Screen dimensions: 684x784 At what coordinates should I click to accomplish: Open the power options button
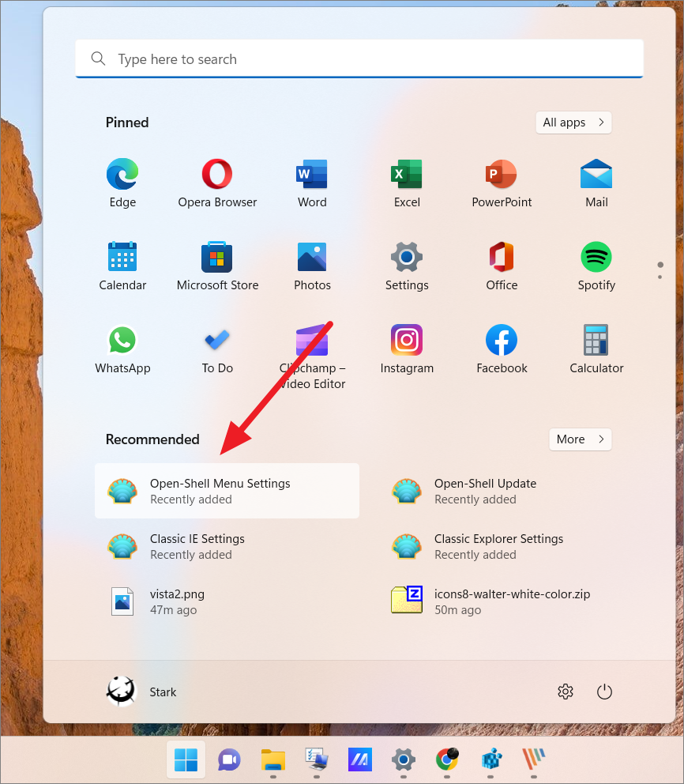point(604,691)
